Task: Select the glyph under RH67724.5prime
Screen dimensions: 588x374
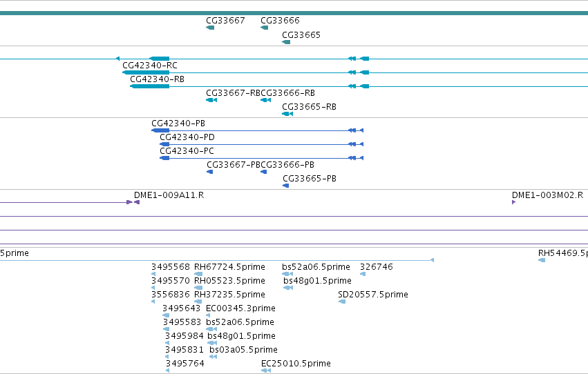Action: (198, 275)
